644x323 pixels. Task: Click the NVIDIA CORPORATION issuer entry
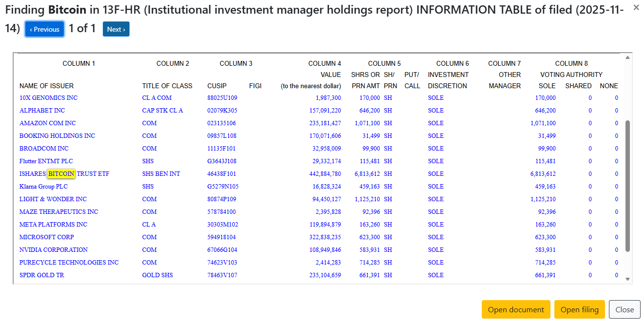(x=53, y=250)
